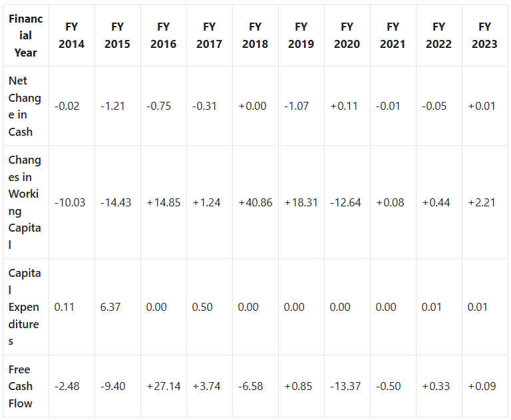Click the 6.37 capital expenditures value

[x=109, y=307]
